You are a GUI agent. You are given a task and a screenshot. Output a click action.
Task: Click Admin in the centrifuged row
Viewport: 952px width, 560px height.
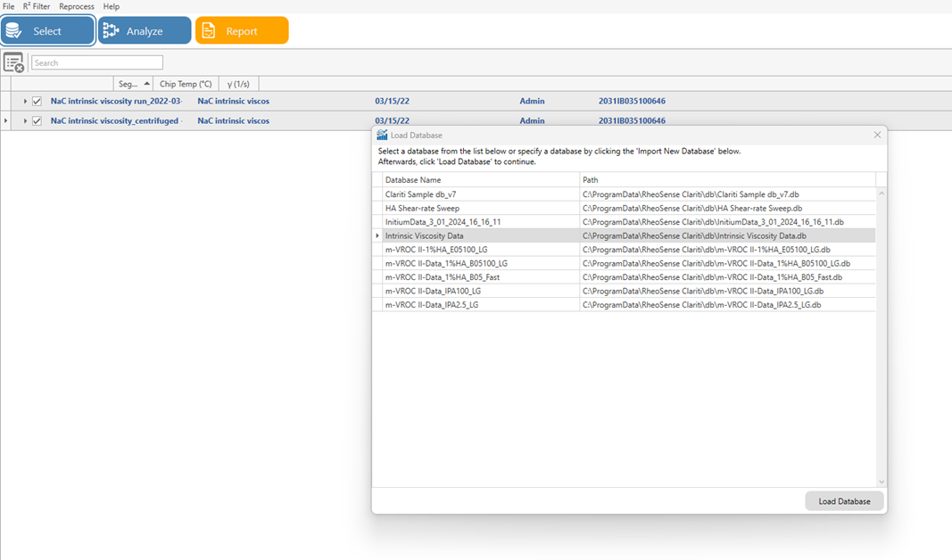click(x=532, y=120)
